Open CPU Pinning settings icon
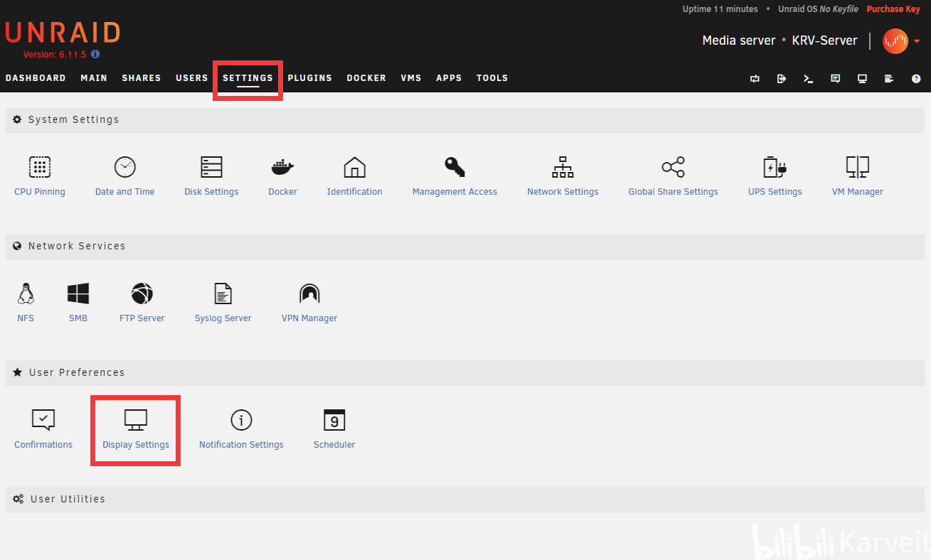Image resolution: width=931 pixels, height=560 pixels. pos(40,167)
